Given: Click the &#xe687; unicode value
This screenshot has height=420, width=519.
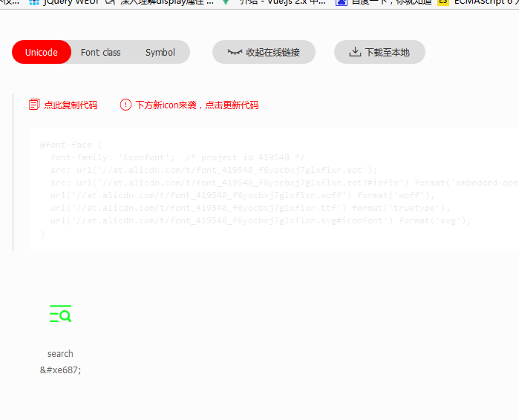Looking at the screenshot, I should (61, 370).
